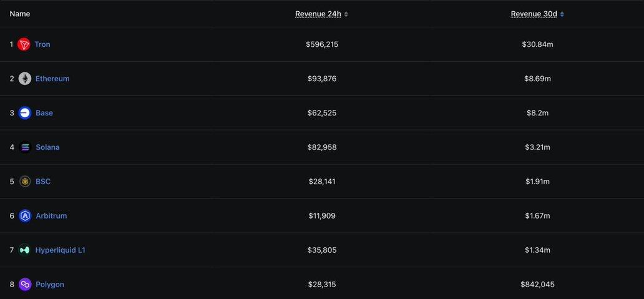Select the BSC logo icon
644x299 pixels.
[25, 182]
